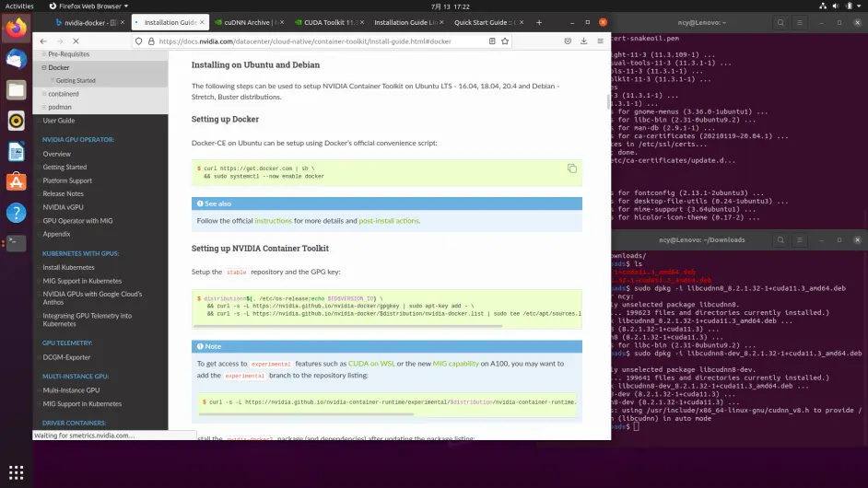Stop loading the page in Firefox

tap(76, 41)
